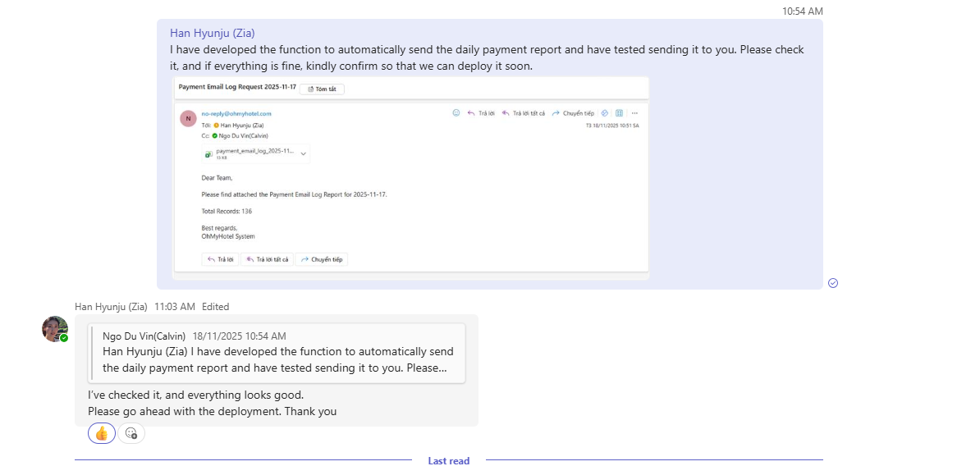
Task: Click the no-reply@ohmyhotel.com sender address
Action: tap(236, 113)
